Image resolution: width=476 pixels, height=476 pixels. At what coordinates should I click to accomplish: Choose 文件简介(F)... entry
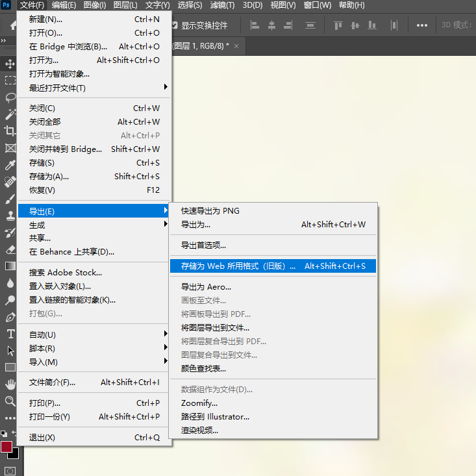(94, 382)
